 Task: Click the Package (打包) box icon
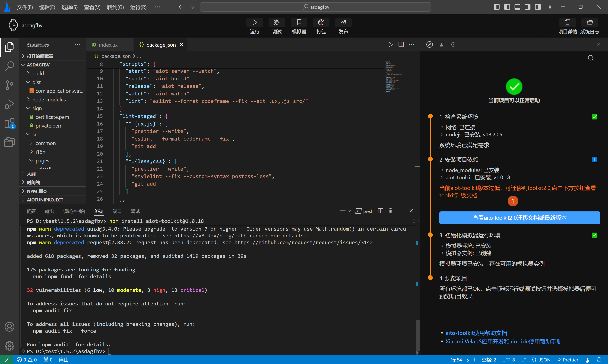321,22
